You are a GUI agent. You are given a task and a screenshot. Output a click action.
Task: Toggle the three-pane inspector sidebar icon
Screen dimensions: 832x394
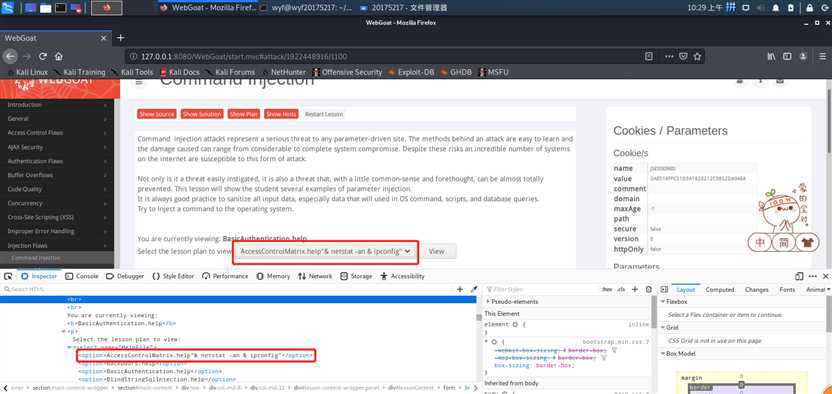[664, 290]
